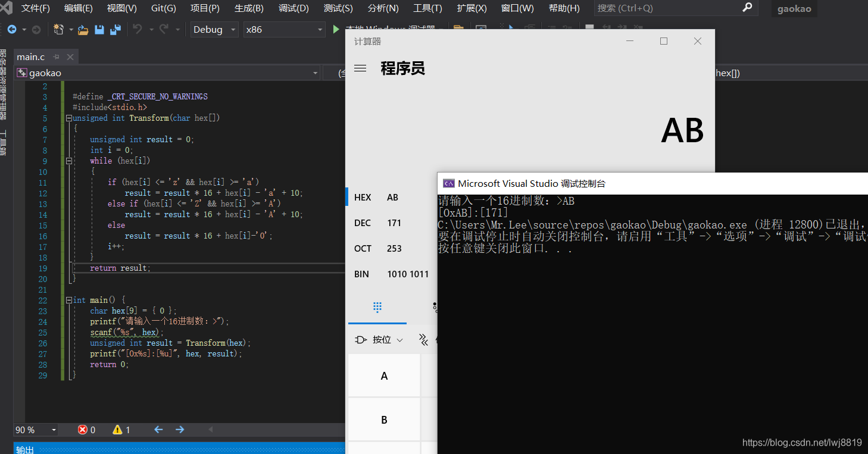The image size is (868, 454).
Task: Click the bit shift icon in calculator
Action: pyautogui.click(x=423, y=340)
